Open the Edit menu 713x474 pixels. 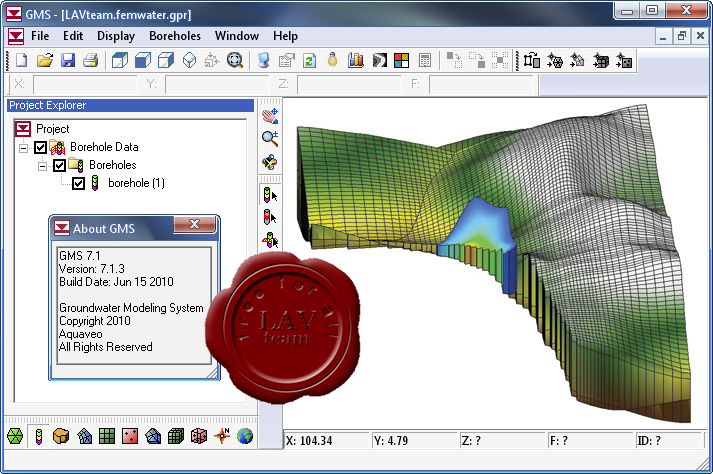(x=73, y=36)
